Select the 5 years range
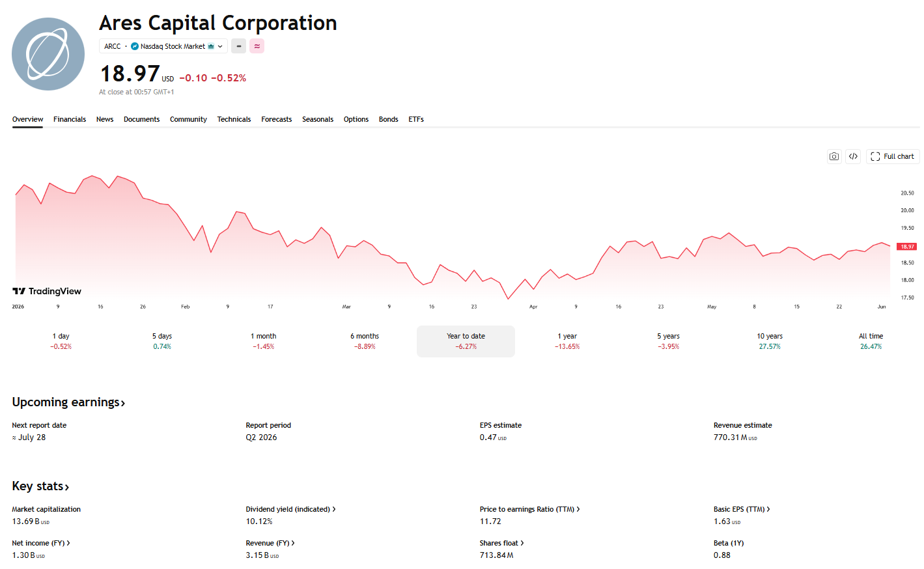Image resolution: width=924 pixels, height=569 pixels. [668, 341]
